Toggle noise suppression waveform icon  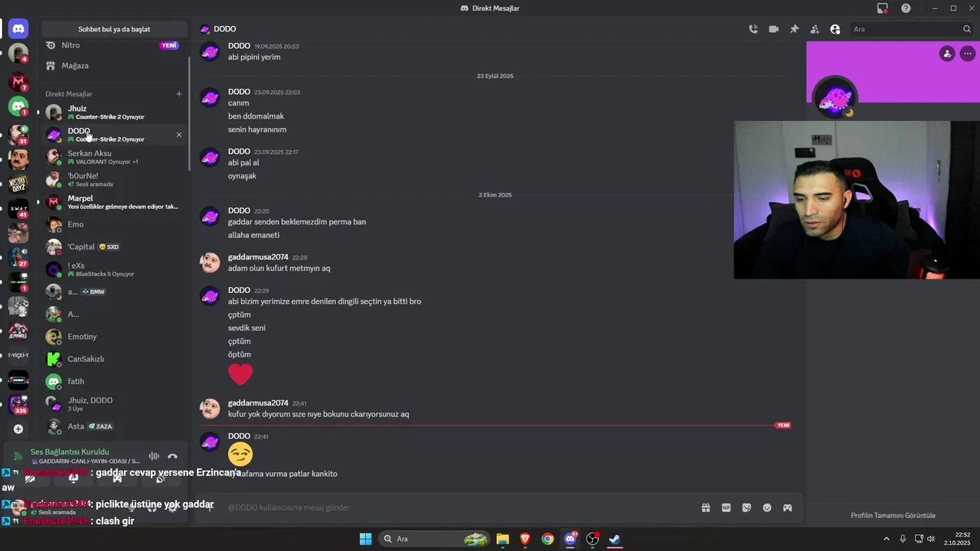point(154,457)
